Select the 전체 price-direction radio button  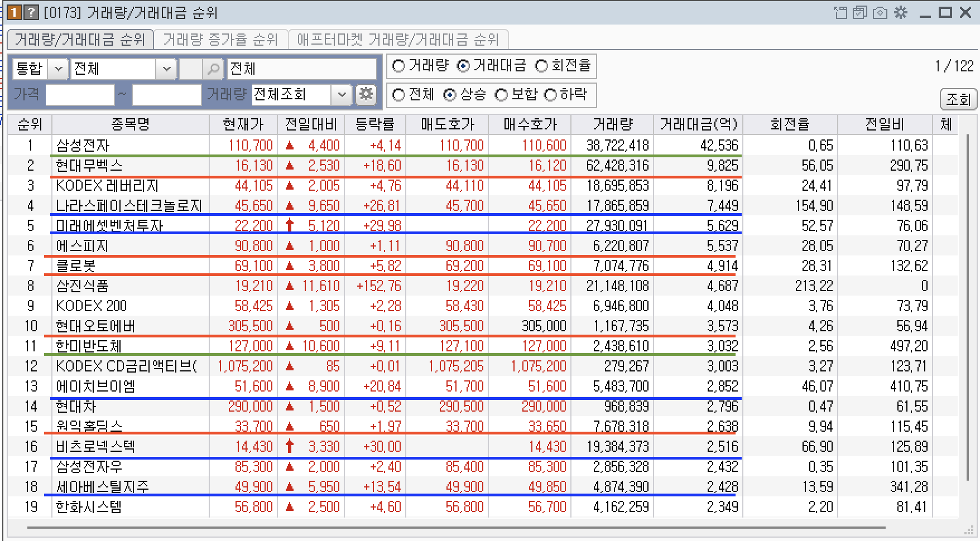tap(398, 95)
